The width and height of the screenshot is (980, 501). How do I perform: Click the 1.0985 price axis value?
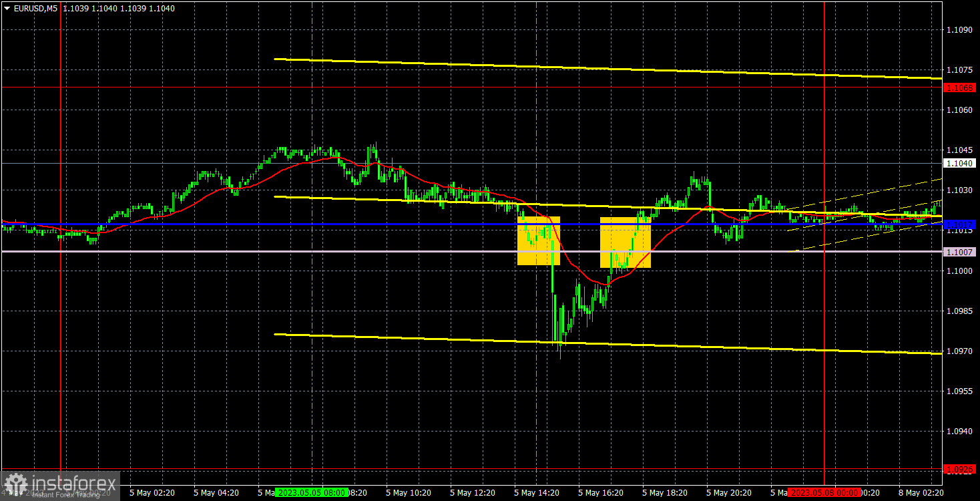959,311
